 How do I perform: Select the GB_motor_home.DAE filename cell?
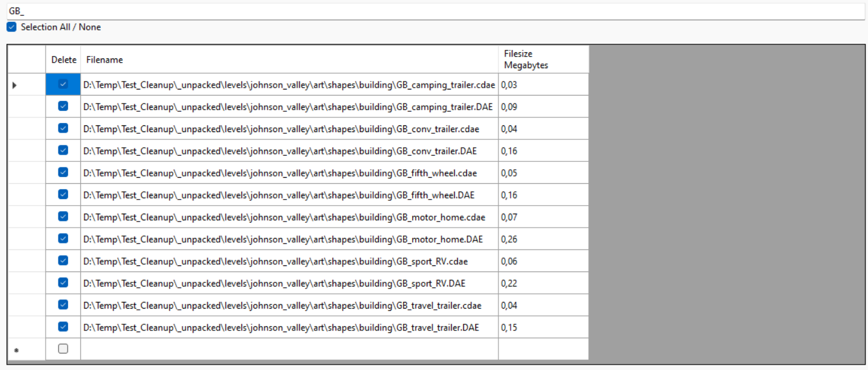[x=289, y=239]
